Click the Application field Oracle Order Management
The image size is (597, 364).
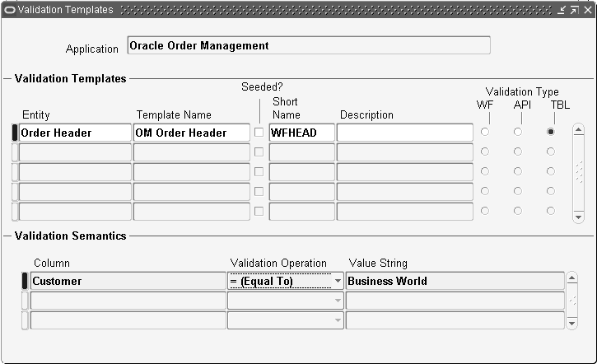[x=309, y=45]
